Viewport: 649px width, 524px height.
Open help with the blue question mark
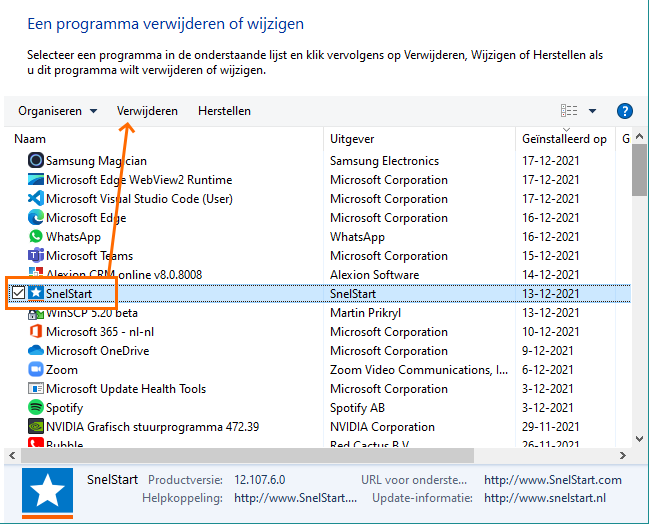point(625,111)
